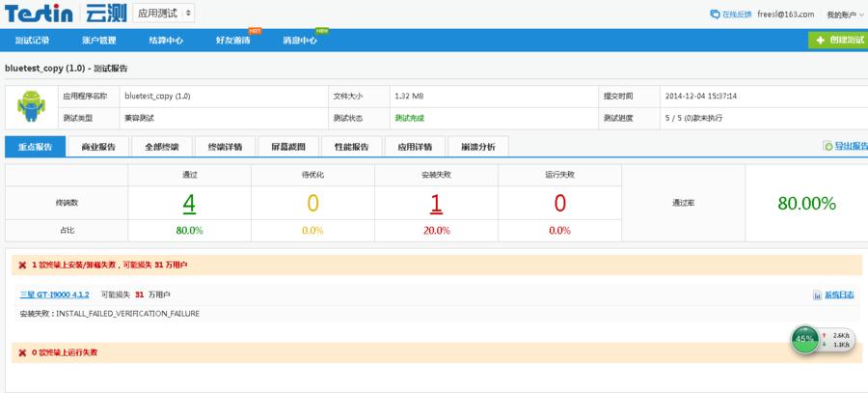Open 好友邀请 with the HOT badge
This screenshot has width=868, height=393.
pyautogui.click(x=232, y=41)
